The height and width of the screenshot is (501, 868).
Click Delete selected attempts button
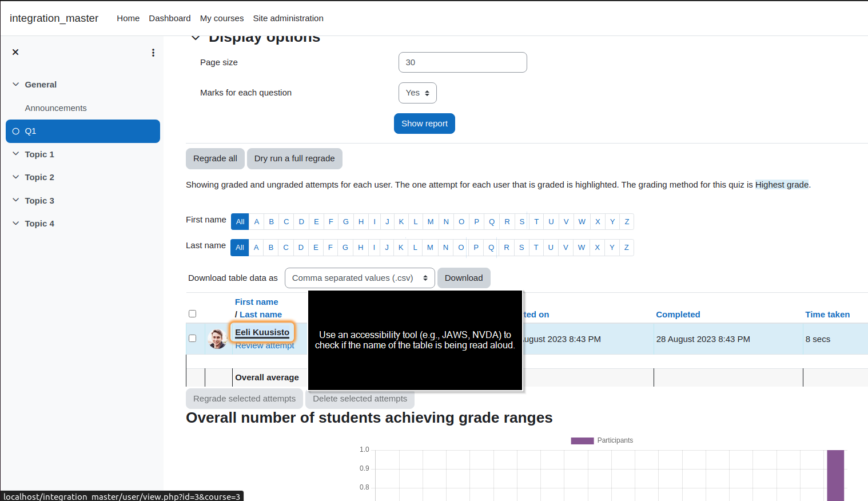point(360,399)
